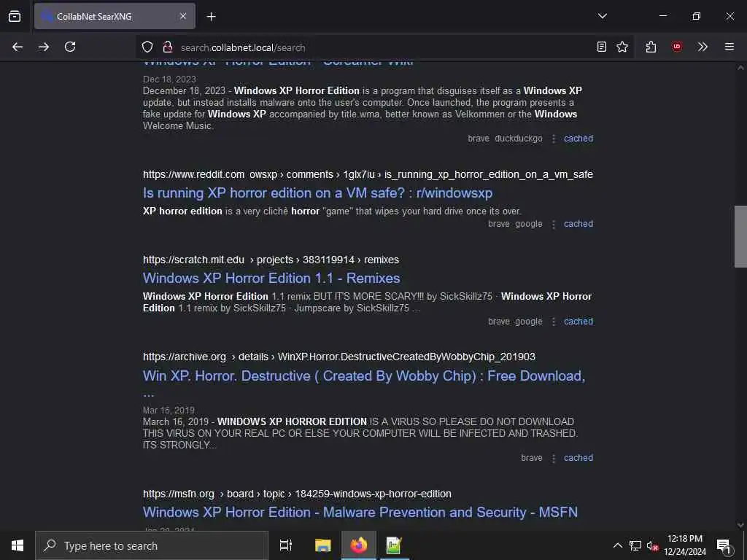Viewport: 747px width, 560px height.
Task: Open Firefox View in the tab bar
Action: 15,16
